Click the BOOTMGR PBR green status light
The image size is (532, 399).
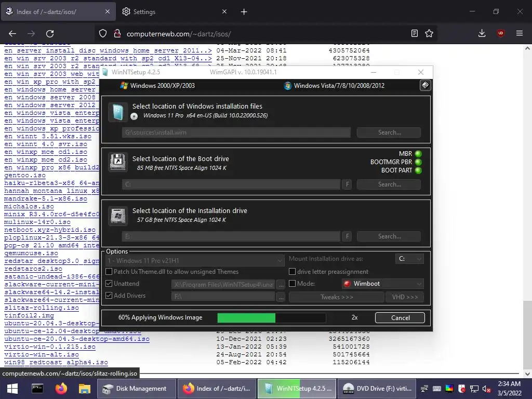(x=418, y=162)
